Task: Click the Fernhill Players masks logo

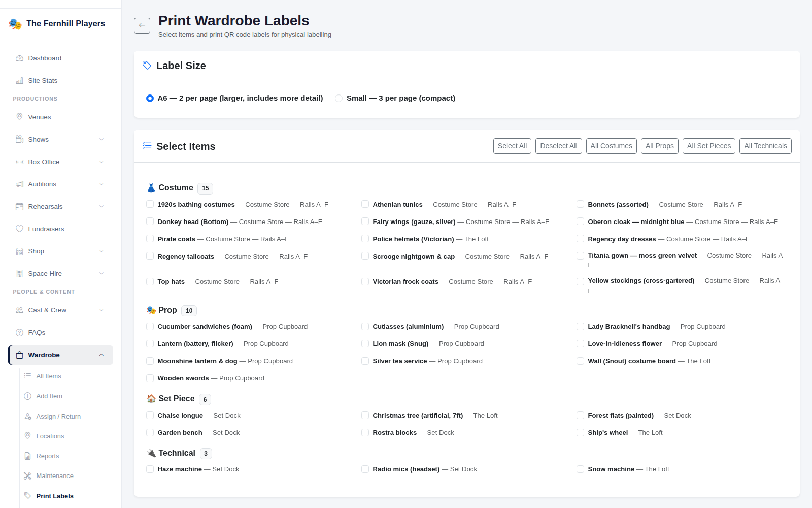Action: pos(15,24)
